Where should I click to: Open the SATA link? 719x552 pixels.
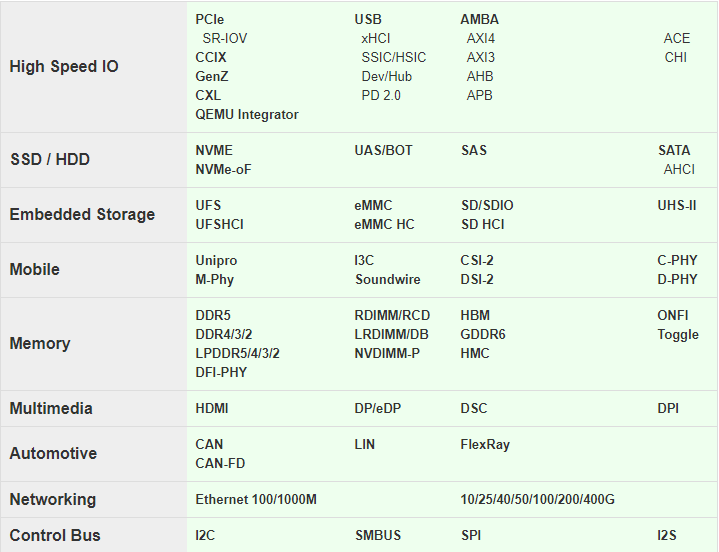click(674, 150)
